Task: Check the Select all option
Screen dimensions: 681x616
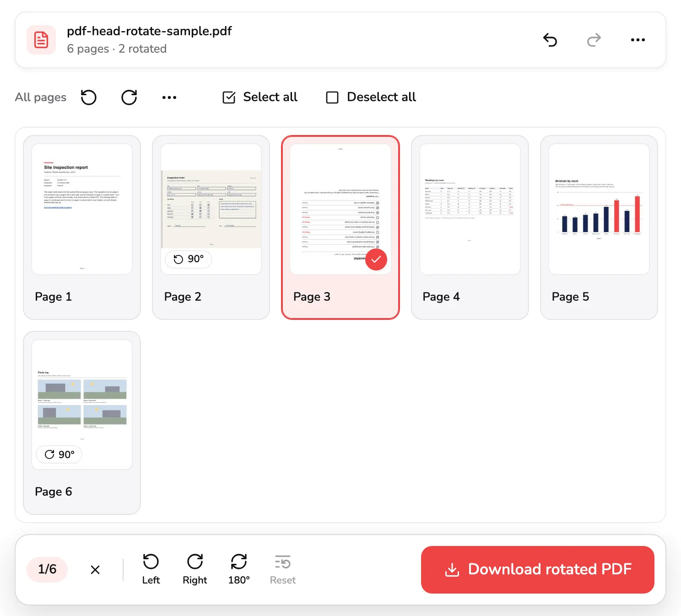Action: tap(260, 97)
